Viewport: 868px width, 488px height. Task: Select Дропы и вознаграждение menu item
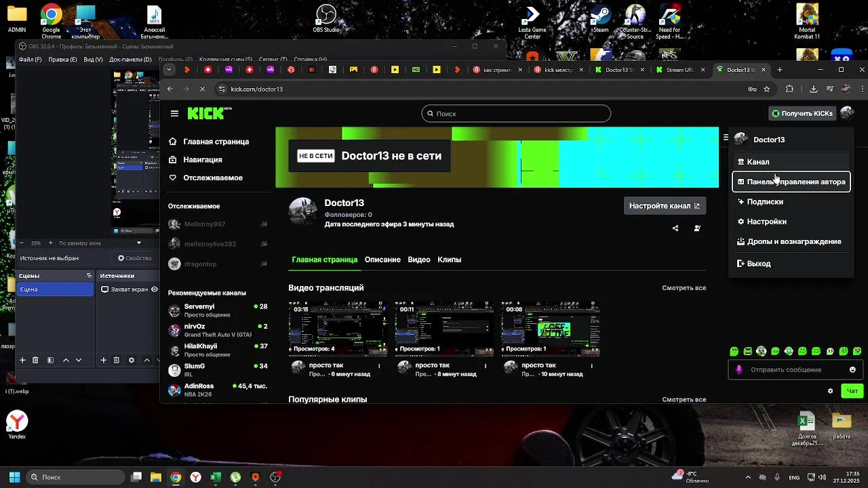[791, 241]
